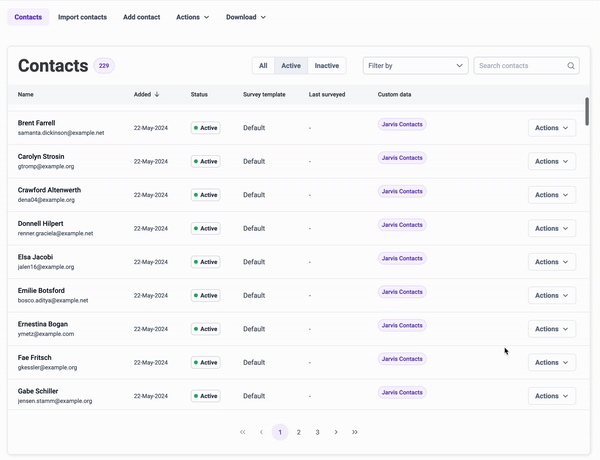Click email gkessler@example.org

point(47,367)
